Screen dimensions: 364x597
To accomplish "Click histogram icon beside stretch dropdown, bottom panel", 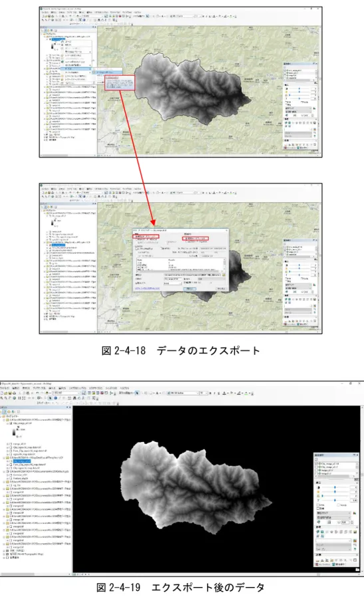I will pos(355,513).
